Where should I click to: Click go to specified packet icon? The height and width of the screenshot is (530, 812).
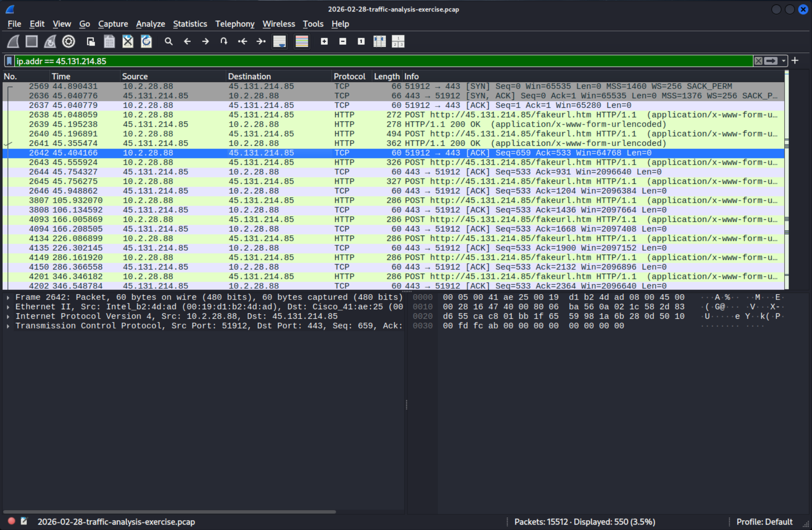224,42
